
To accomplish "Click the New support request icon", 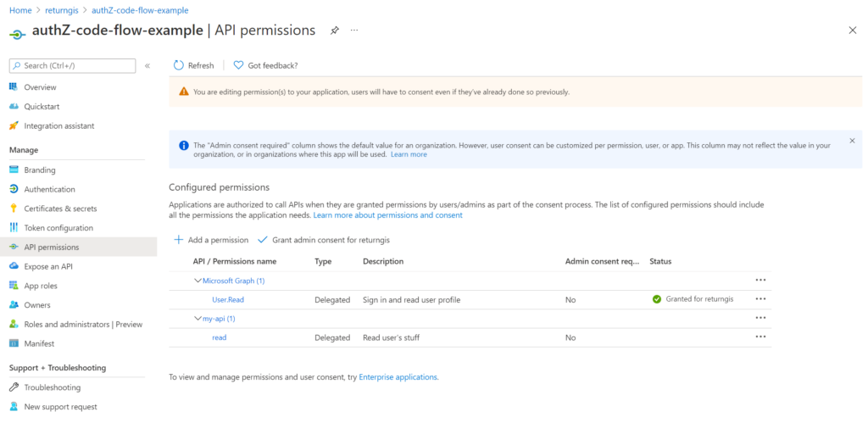I will [14, 407].
